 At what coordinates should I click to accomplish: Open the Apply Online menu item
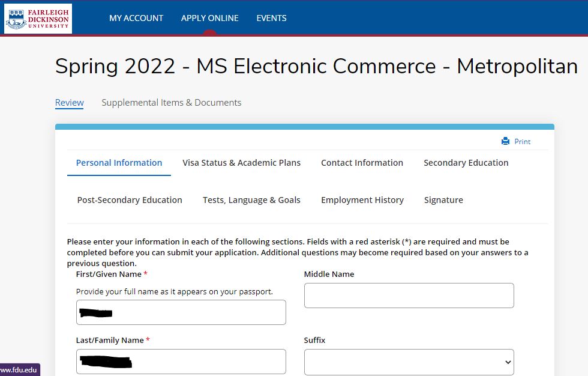click(x=209, y=18)
